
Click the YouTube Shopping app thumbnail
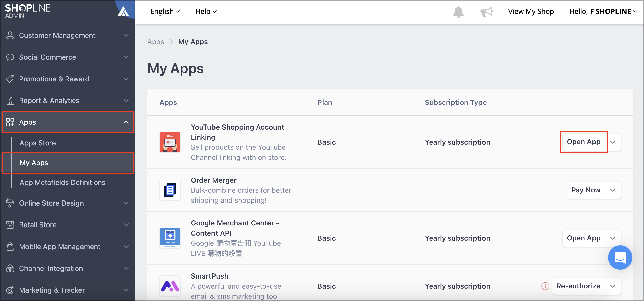point(170,142)
